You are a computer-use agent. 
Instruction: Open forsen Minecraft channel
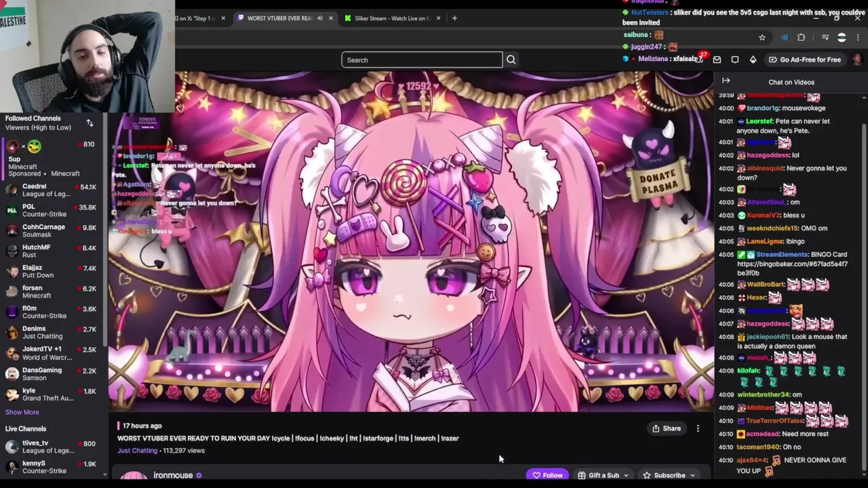pos(51,292)
